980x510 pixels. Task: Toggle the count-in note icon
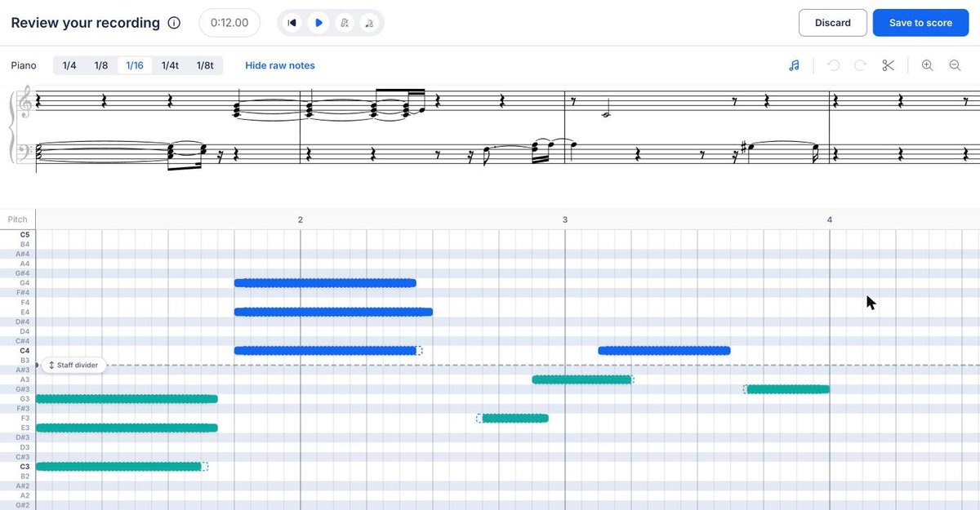[x=370, y=23]
